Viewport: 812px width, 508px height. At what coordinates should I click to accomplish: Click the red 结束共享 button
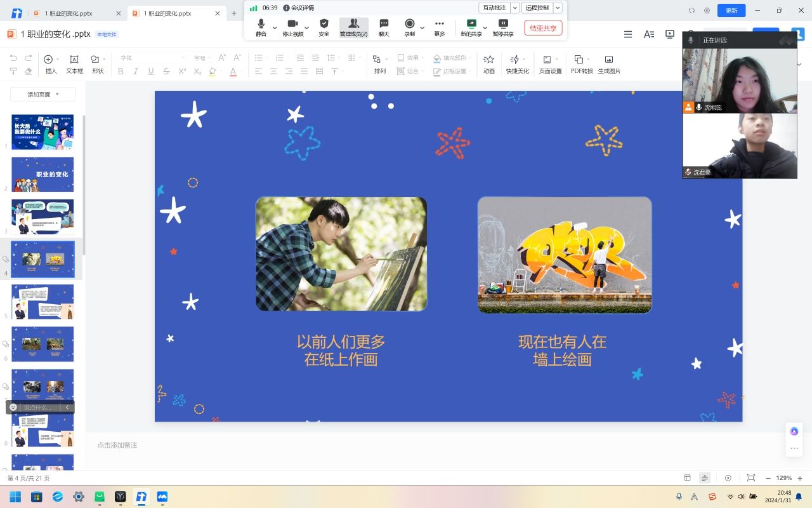point(543,28)
